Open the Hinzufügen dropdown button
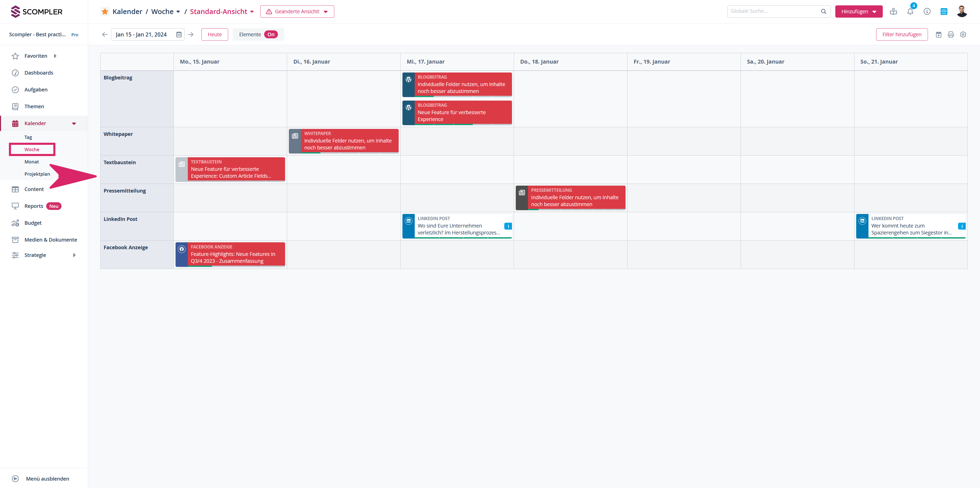This screenshot has height=488, width=980. tap(858, 11)
